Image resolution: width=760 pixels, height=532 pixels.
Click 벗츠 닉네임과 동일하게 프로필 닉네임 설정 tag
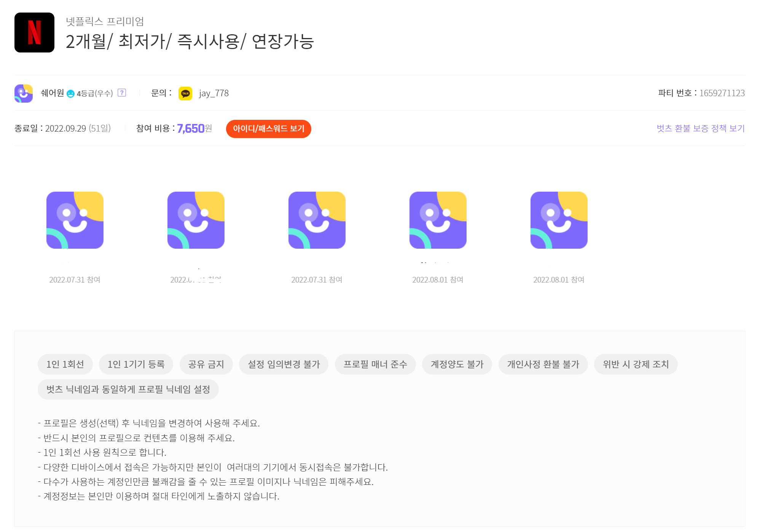[x=128, y=389]
